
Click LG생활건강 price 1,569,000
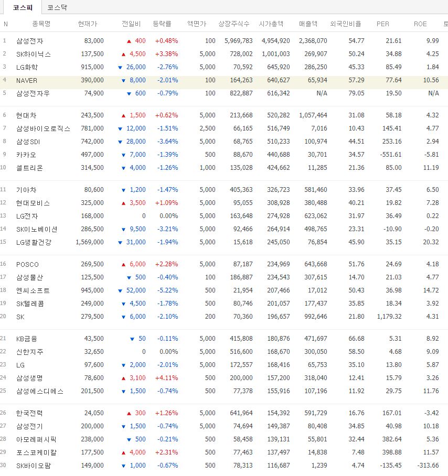click(90, 242)
